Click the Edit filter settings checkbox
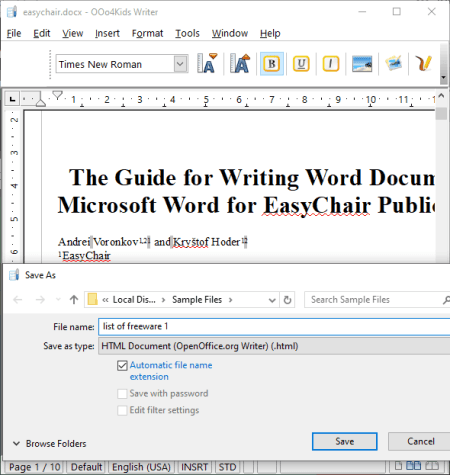450x475 pixels. coord(122,410)
